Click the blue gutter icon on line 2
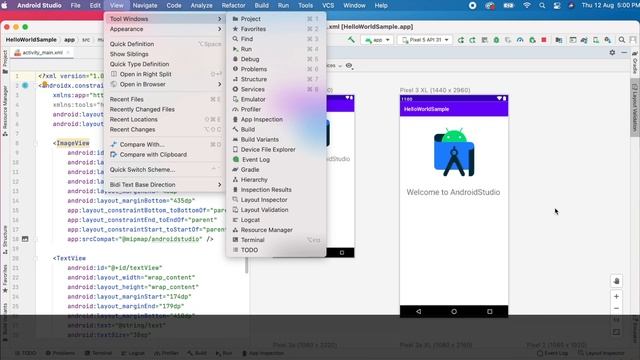Screen dimensions: 640x360 [x=25, y=85]
